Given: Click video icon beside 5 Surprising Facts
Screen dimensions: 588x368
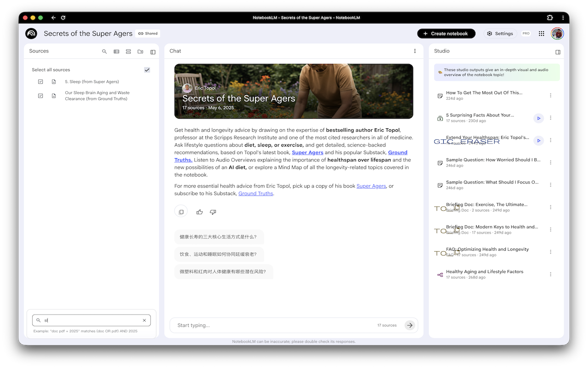Looking at the screenshot, I should (440, 118).
